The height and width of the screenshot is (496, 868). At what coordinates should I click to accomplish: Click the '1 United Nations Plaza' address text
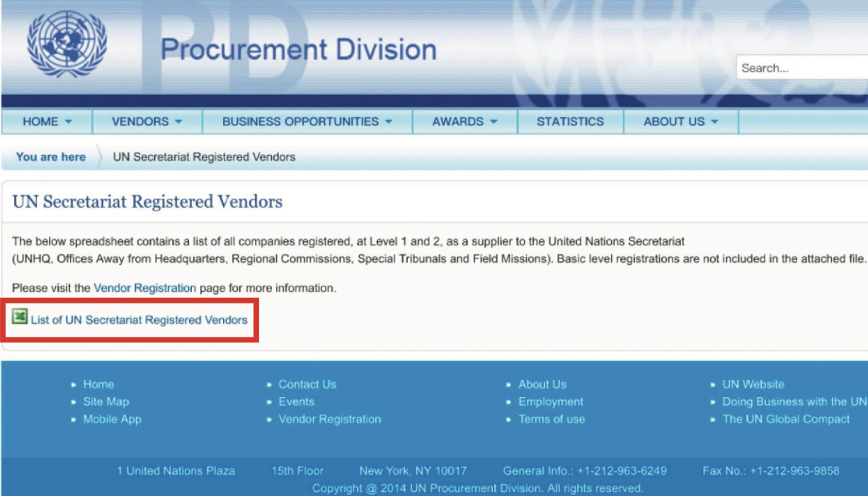click(x=176, y=471)
